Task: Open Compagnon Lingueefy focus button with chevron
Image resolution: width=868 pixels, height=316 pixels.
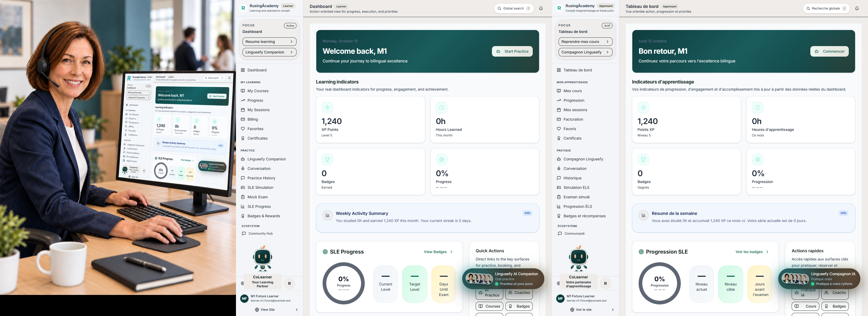Action: (585, 52)
